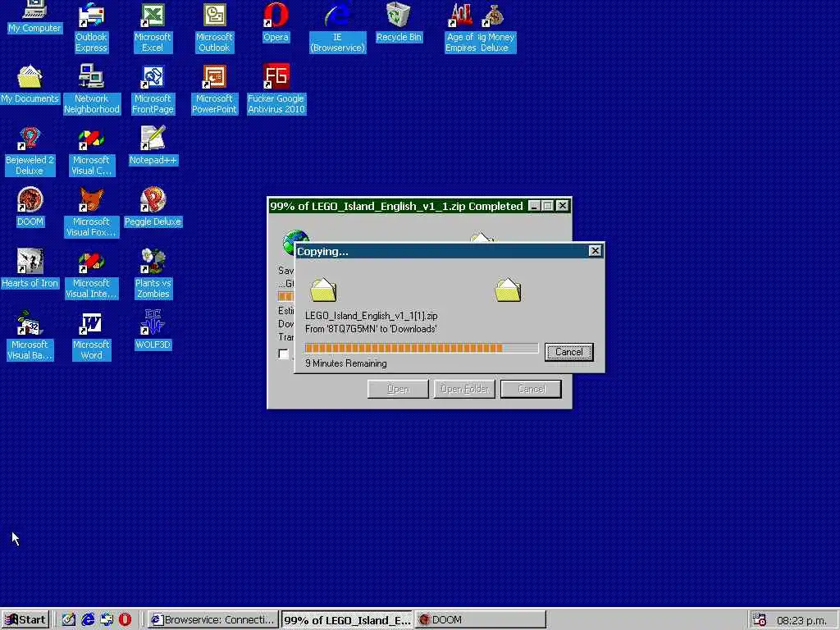Select the Microsoft FrontPage shortcut
Viewport: 840px width, 630px height.
(153, 89)
